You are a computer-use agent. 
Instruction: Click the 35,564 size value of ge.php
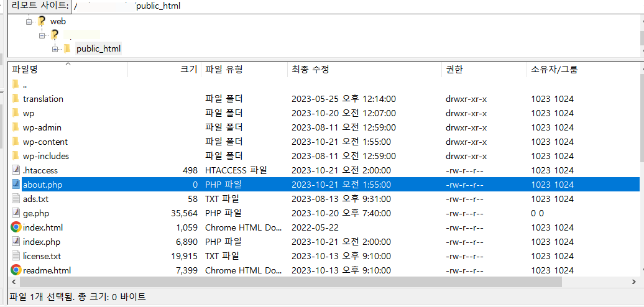click(184, 213)
